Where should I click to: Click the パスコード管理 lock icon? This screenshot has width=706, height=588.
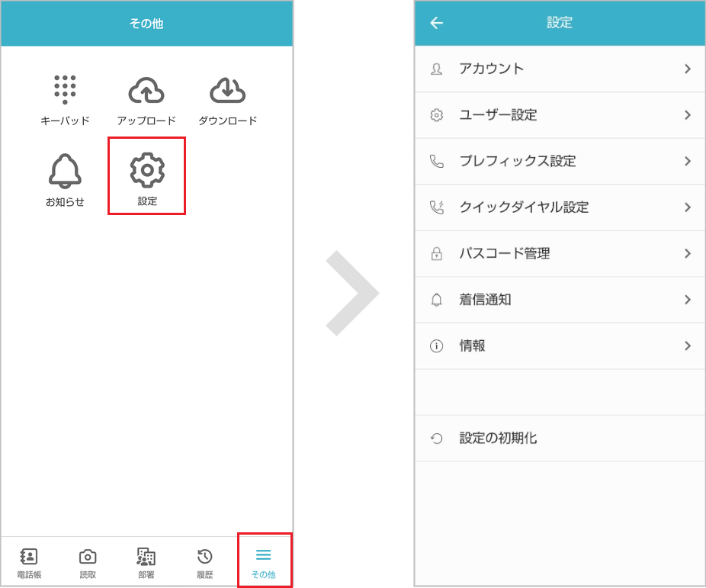(436, 253)
